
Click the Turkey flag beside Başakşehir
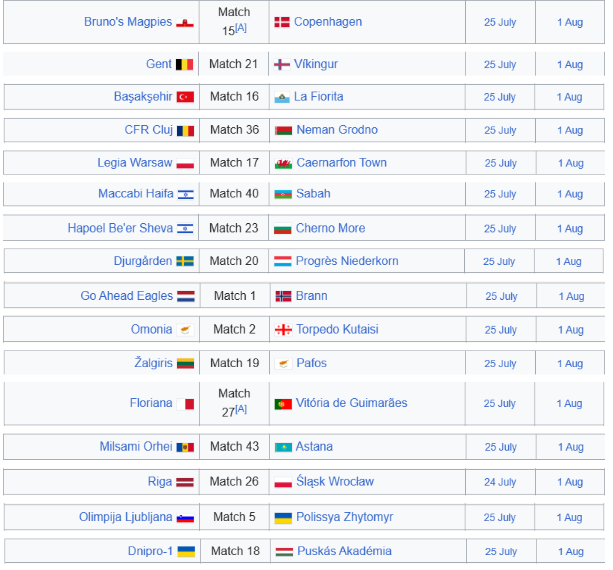click(185, 97)
